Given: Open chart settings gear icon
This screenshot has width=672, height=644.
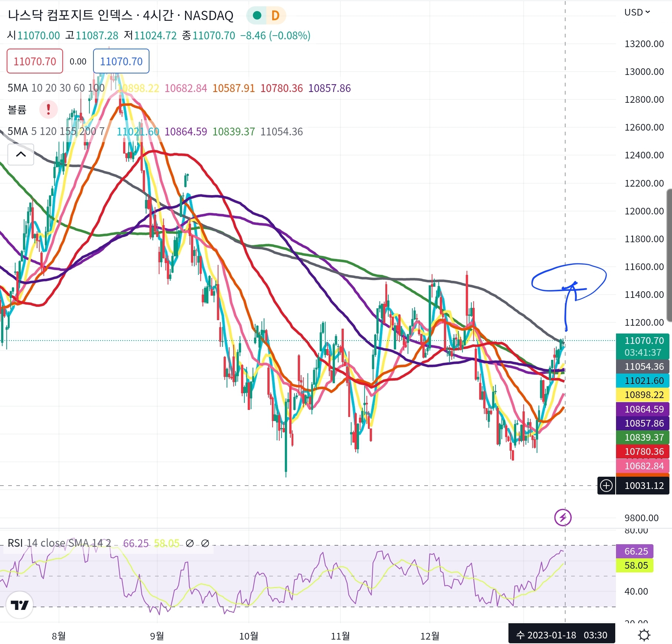Looking at the screenshot, I should 645,635.
